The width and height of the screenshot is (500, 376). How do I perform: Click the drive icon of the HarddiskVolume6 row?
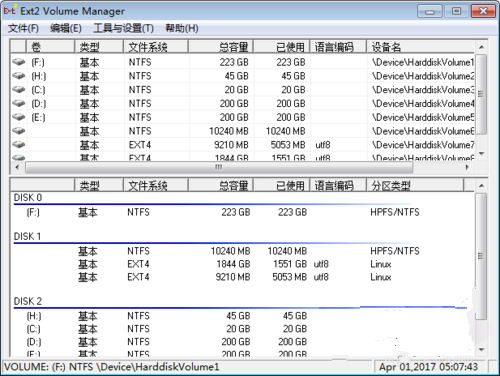pos(19,131)
